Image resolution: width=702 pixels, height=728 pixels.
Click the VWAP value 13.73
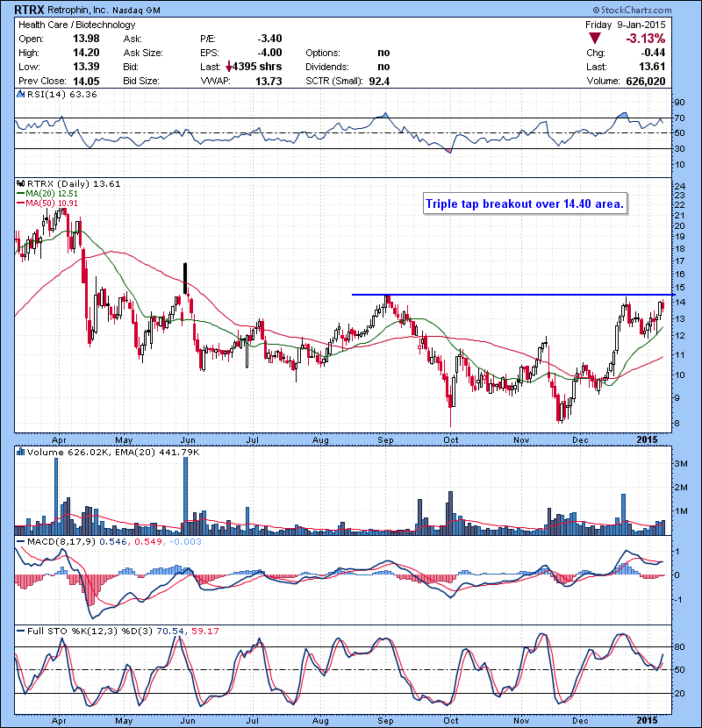click(269, 82)
